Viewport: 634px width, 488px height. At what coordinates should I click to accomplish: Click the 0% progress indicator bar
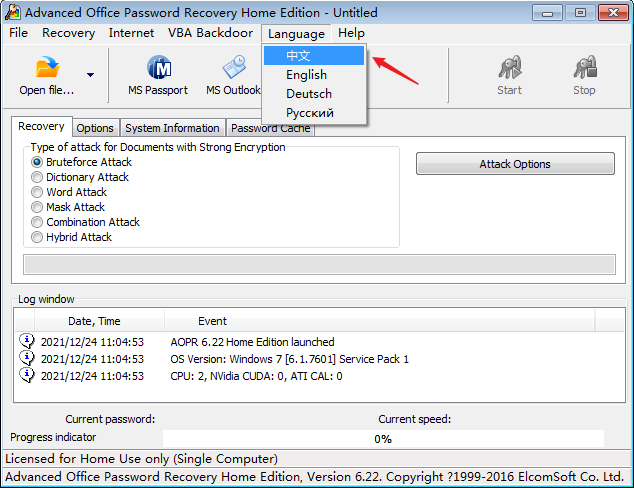pyautogui.click(x=383, y=439)
